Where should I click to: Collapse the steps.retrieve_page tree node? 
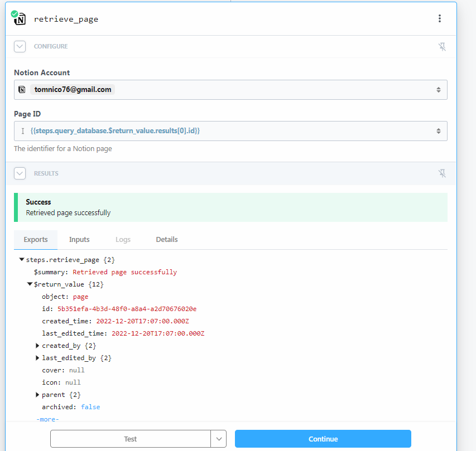coord(21,259)
